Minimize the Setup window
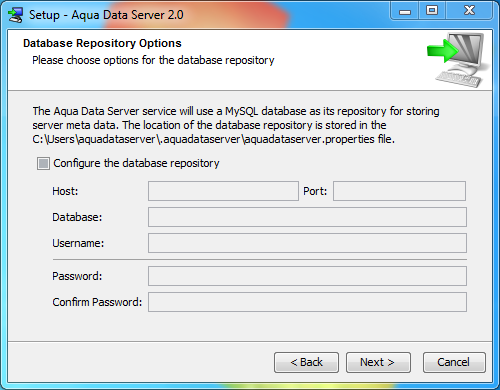 point(405,12)
